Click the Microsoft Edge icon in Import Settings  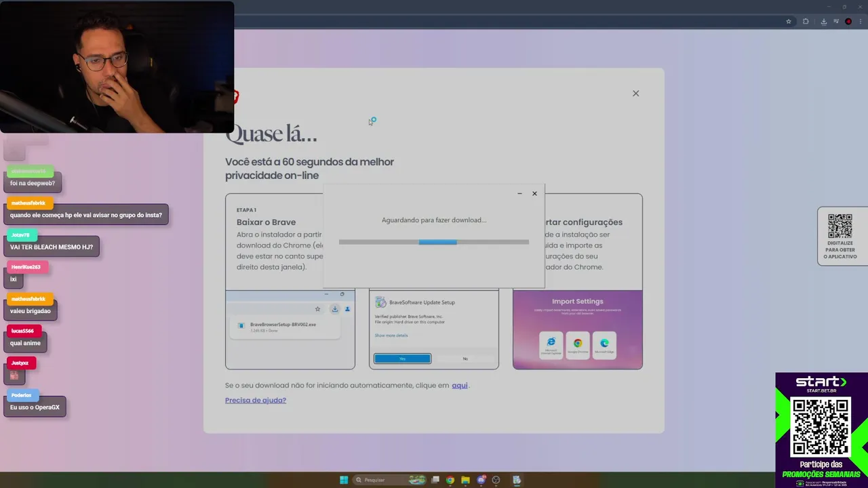[604, 344]
